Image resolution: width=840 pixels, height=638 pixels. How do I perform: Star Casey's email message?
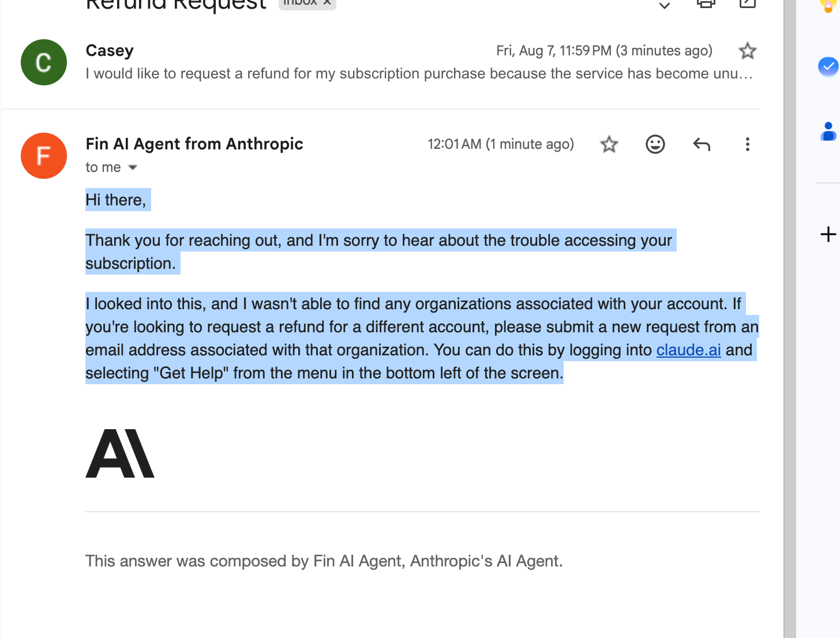(747, 51)
